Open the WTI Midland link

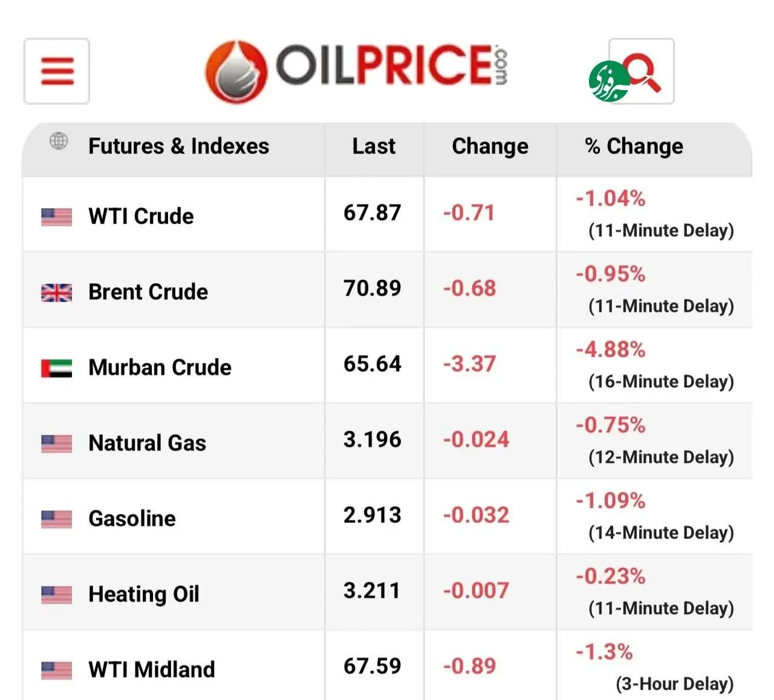pos(151,670)
